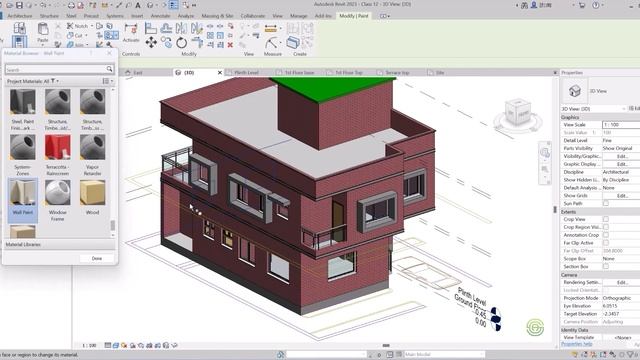This screenshot has height=360, width=640.
Task: Click the 3D View type icon in Properties
Action: coord(575,91)
